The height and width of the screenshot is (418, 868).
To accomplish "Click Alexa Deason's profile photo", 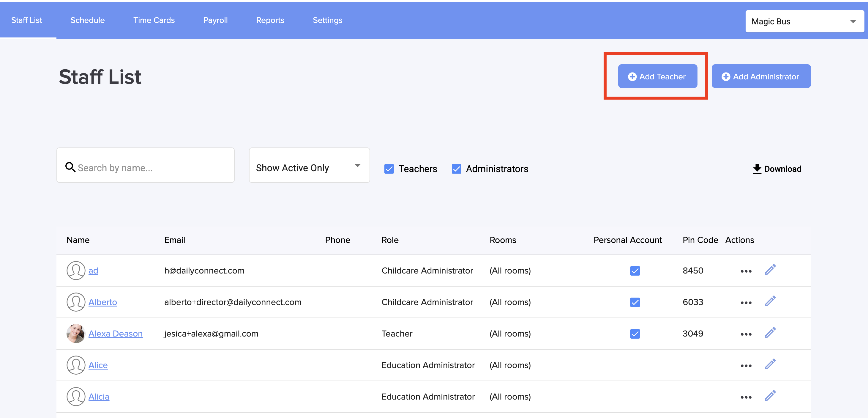I will click(75, 333).
